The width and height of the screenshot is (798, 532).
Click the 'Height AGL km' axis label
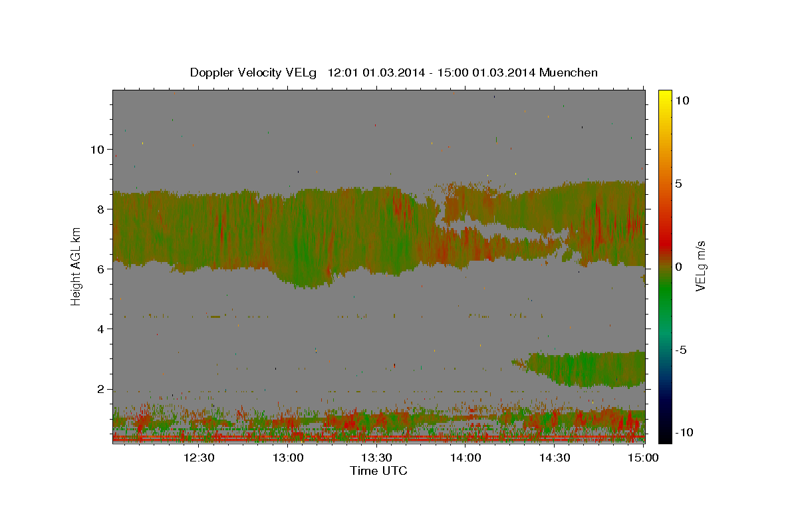coord(76,266)
